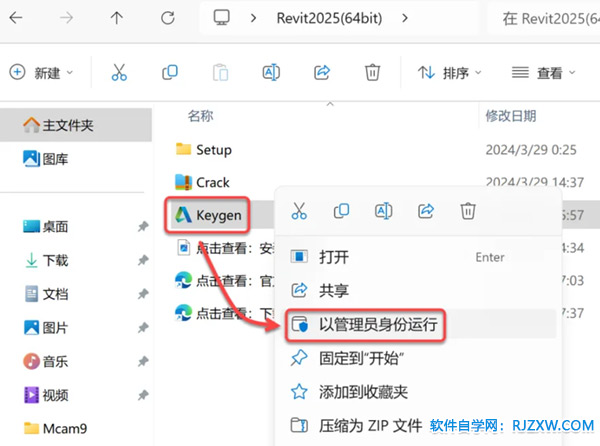Screen dimensions: 600x446
Task: Click the This PC monitor icon in address bar
Action: click(x=222, y=18)
